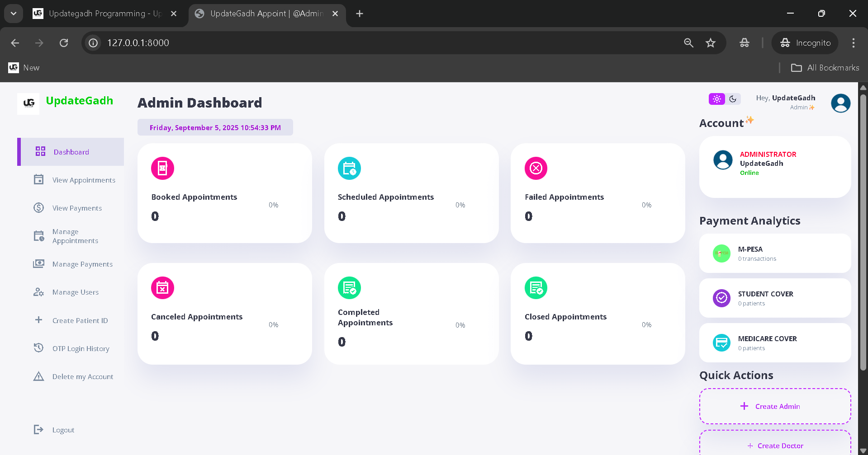Click the OTP Login History icon
Screen dimensions: 868x455
click(39, 348)
